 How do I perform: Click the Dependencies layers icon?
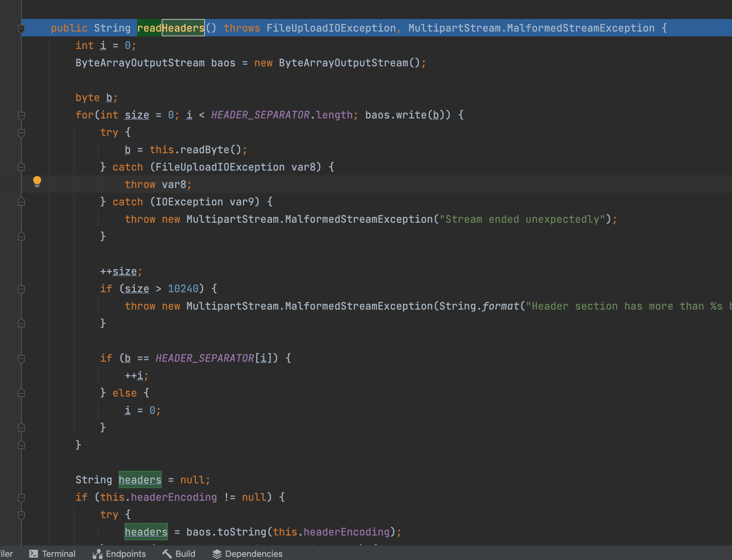coord(217,554)
